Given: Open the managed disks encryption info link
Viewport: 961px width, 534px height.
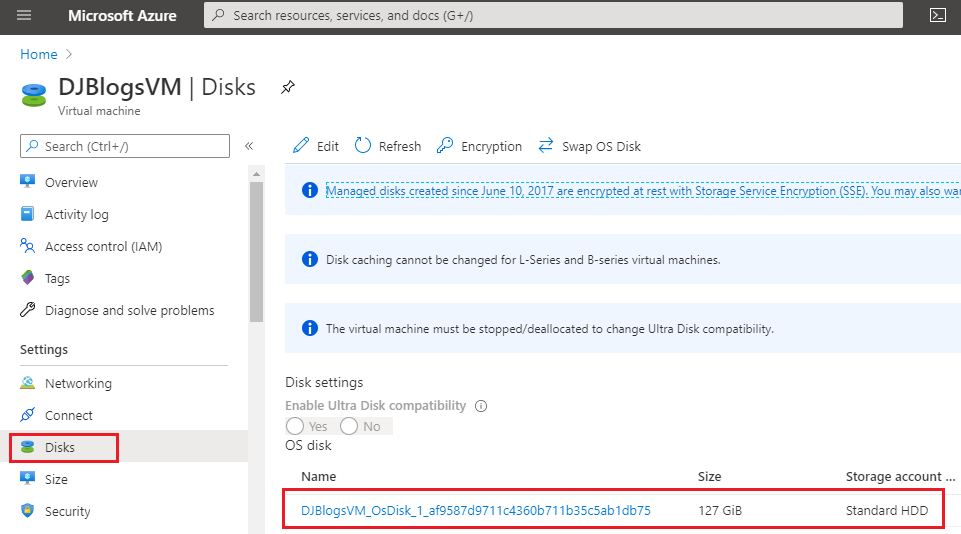Looking at the screenshot, I should pos(643,191).
